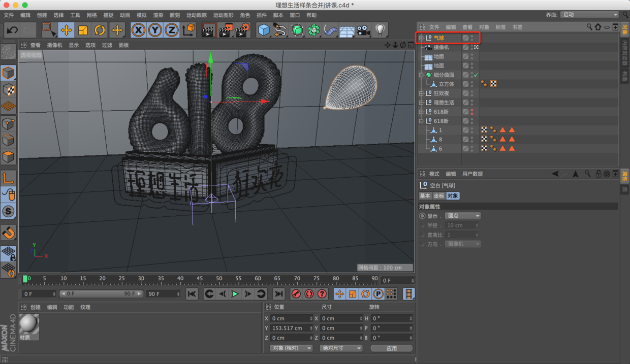This screenshot has height=364, width=630.
Task: Toggle visibility dots of 摄像机
Action: (472, 47)
